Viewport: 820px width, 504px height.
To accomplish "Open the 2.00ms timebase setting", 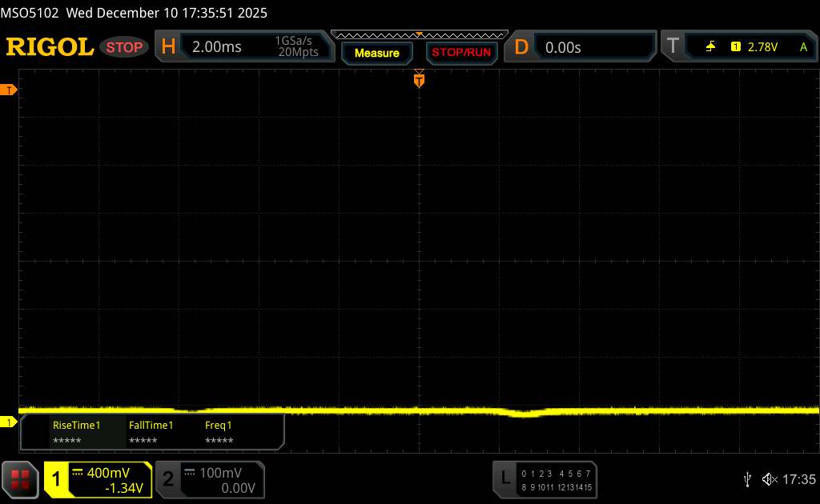I will click(217, 47).
